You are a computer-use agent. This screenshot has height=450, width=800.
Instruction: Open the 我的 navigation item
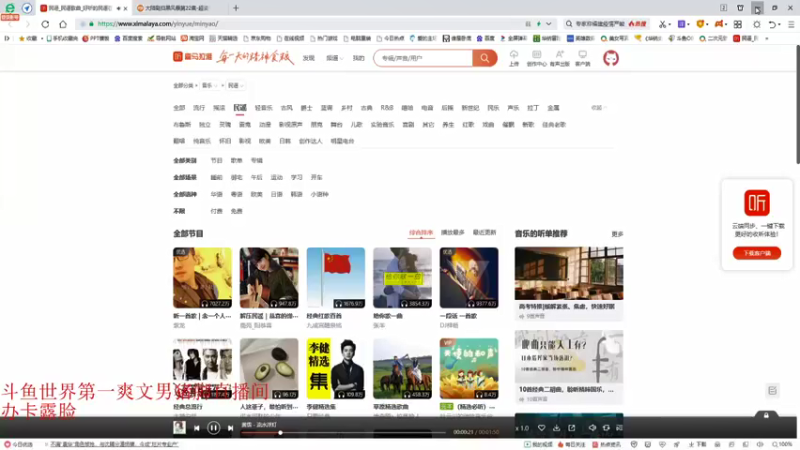[x=359, y=58]
